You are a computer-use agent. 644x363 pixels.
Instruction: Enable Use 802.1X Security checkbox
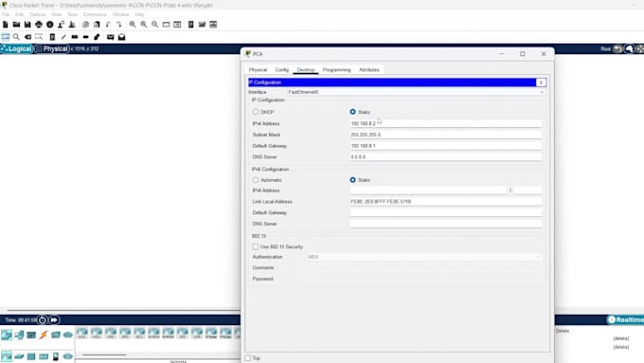[256, 246]
